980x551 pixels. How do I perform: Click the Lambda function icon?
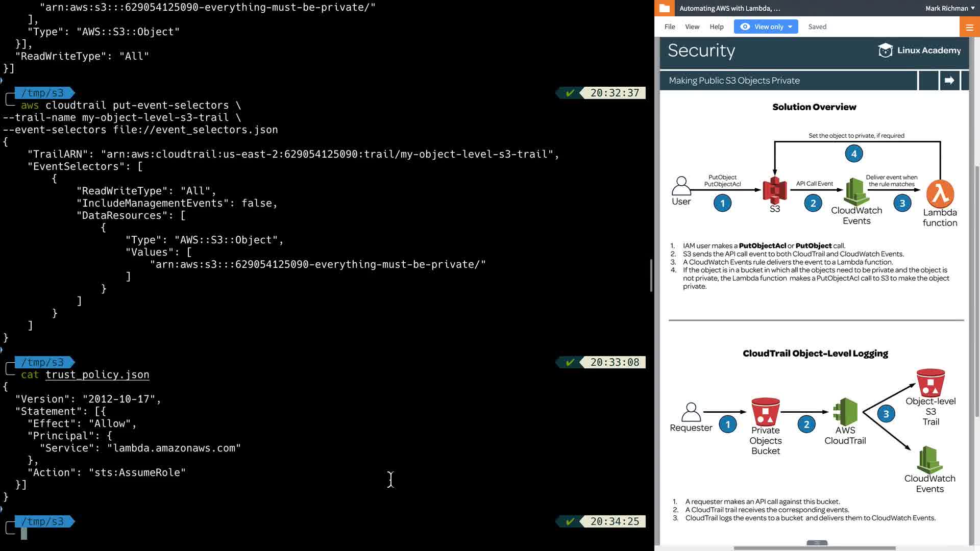[940, 193]
